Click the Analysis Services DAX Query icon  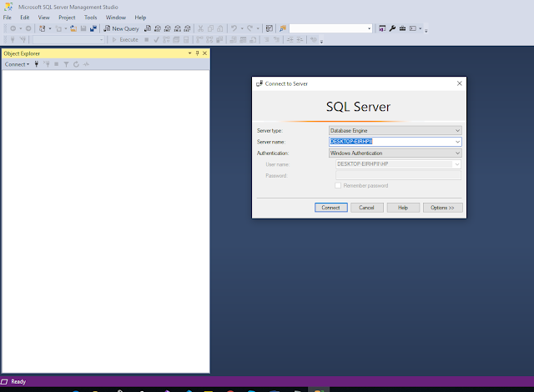[x=187, y=28]
